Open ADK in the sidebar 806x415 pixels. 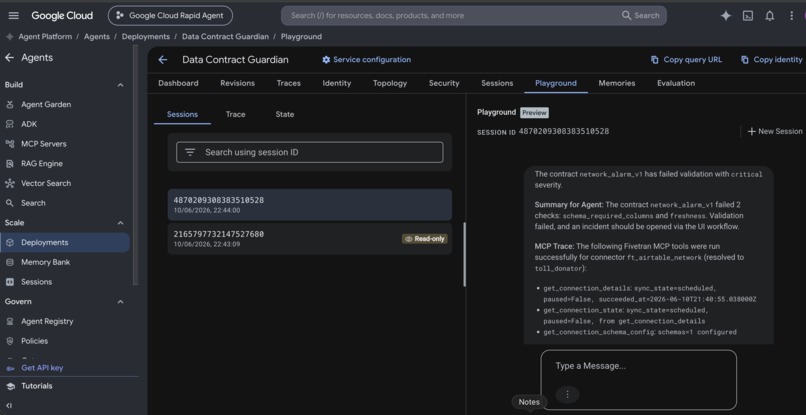29,124
